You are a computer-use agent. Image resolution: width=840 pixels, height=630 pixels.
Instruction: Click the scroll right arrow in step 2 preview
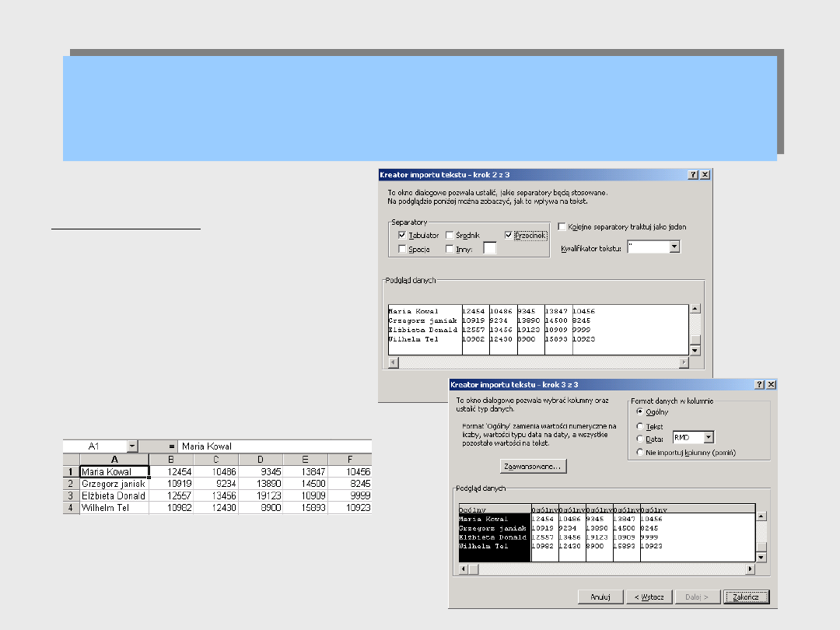coord(684,362)
